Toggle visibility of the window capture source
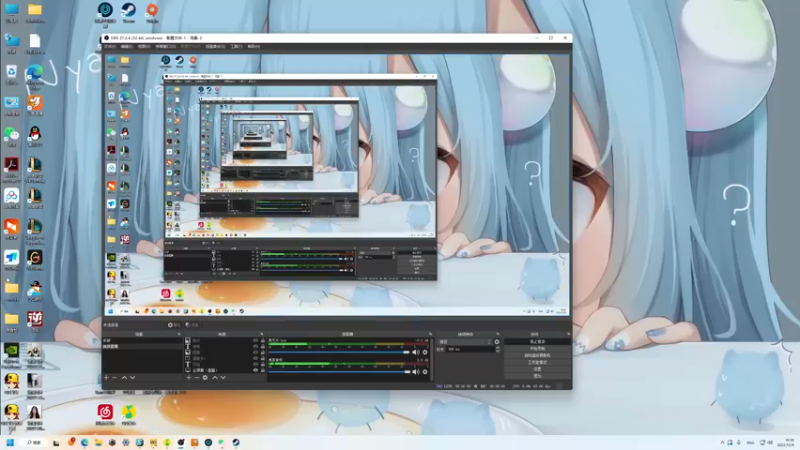Screen dimensions: 800x450 tap(256, 358)
